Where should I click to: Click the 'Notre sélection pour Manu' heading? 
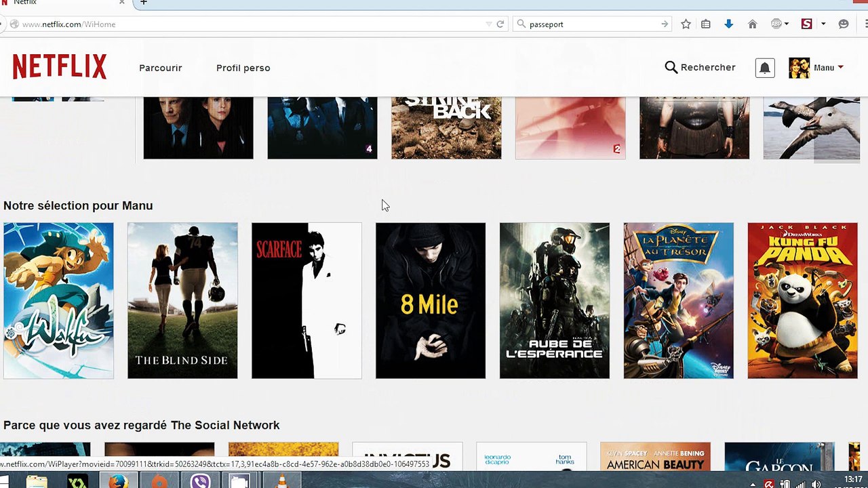(78, 205)
